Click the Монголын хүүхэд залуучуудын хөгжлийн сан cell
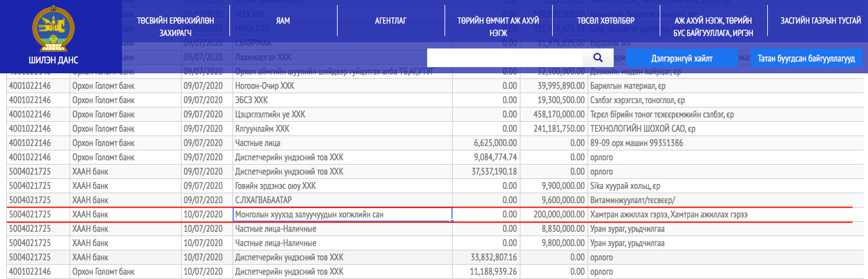The image size is (868, 279). point(343,214)
